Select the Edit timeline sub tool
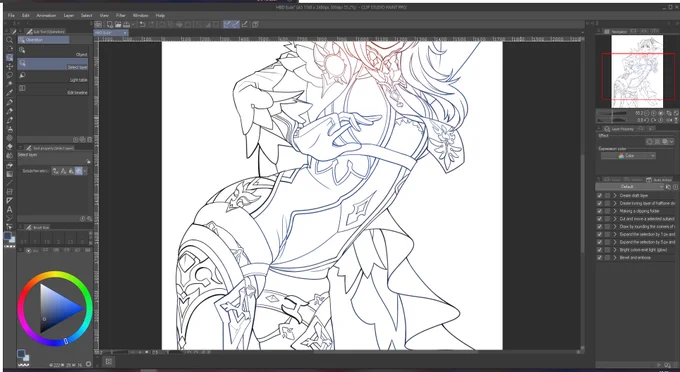 tap(52, 89)
